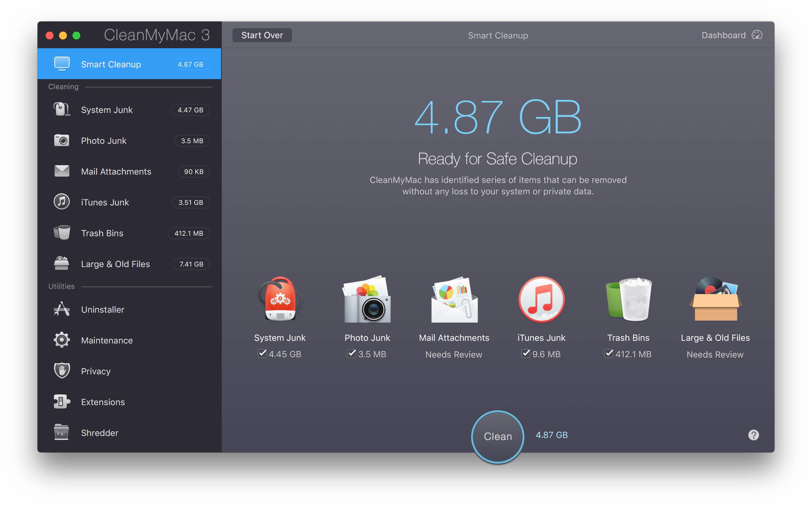
Task: Click the large red System Junk vacuum icon
Action: pos(280,299)
